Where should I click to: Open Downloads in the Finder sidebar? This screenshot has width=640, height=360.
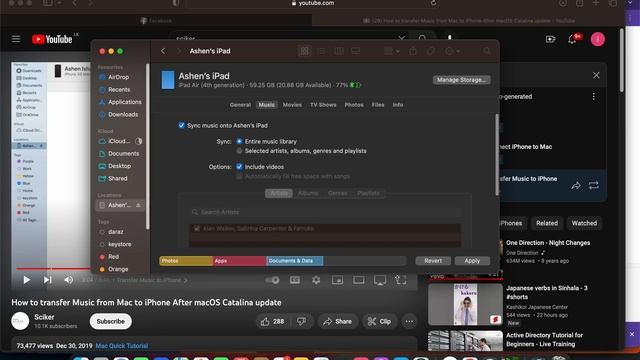point(122,115)
